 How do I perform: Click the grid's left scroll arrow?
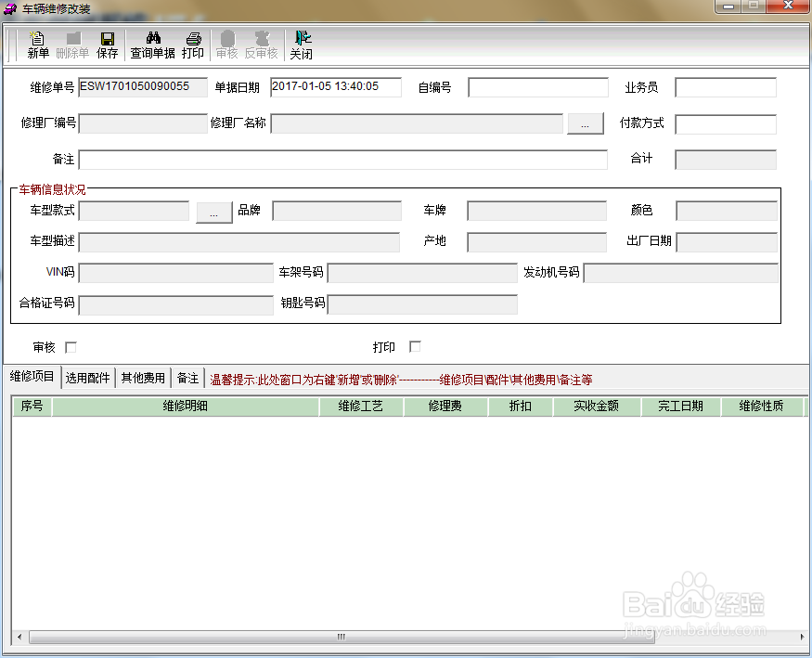pos(19,637)
